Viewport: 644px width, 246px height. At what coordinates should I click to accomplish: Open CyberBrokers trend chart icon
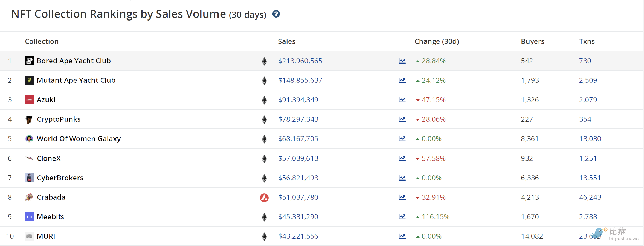pos(402,178)
